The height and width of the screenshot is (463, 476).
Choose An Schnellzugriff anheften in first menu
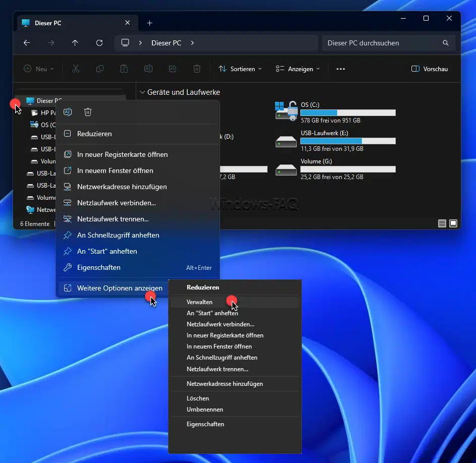click(138, 235)
